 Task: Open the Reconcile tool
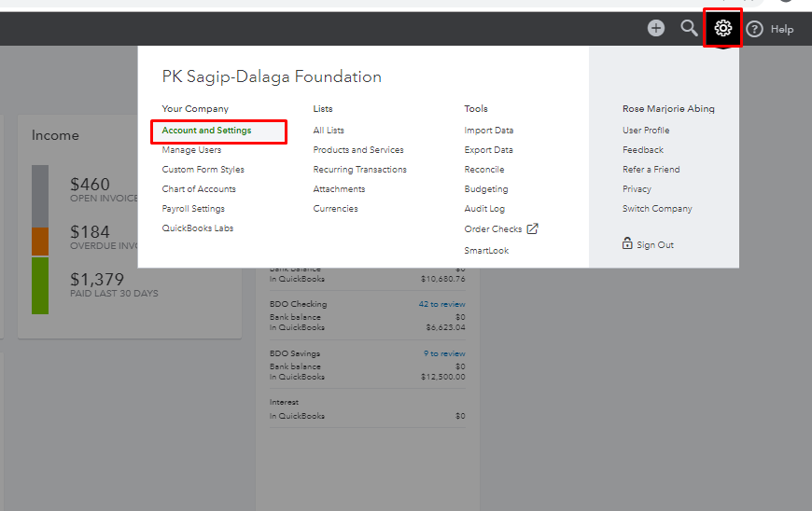[483, 170]
